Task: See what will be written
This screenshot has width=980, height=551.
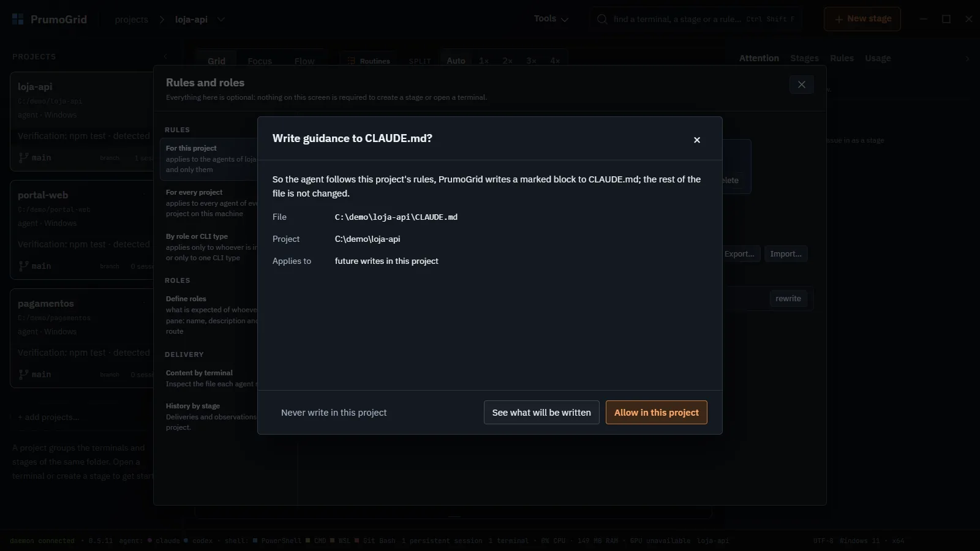Action: [541, 413]
